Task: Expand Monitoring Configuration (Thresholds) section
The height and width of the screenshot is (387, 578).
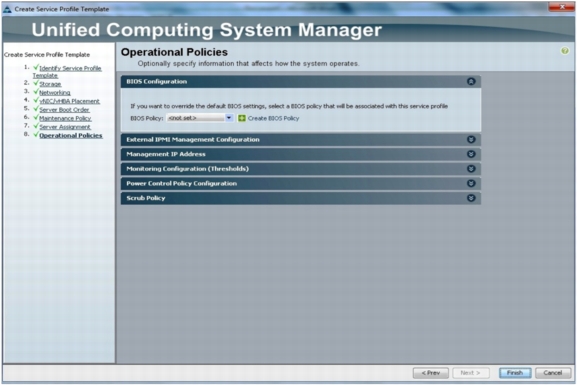Action: pos(471,169)
